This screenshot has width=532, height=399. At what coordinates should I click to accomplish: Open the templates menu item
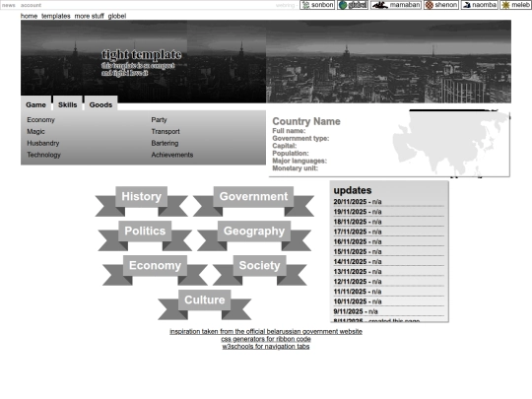(56, 16)
